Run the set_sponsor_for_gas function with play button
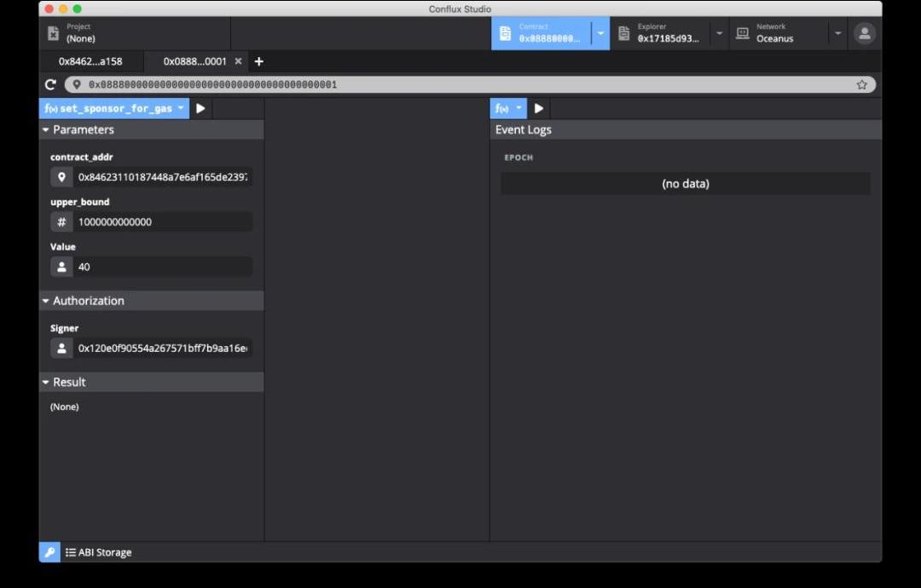921x588 pixels. 200,108
